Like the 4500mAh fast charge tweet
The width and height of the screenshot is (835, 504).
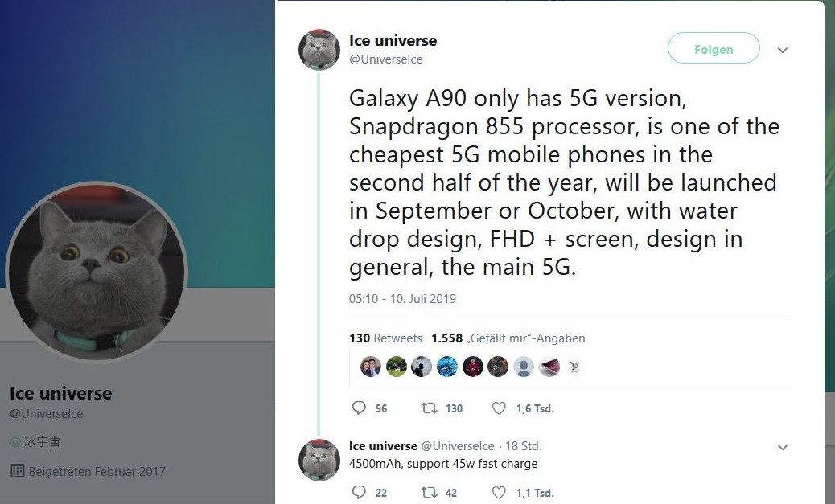pos(499,492)
